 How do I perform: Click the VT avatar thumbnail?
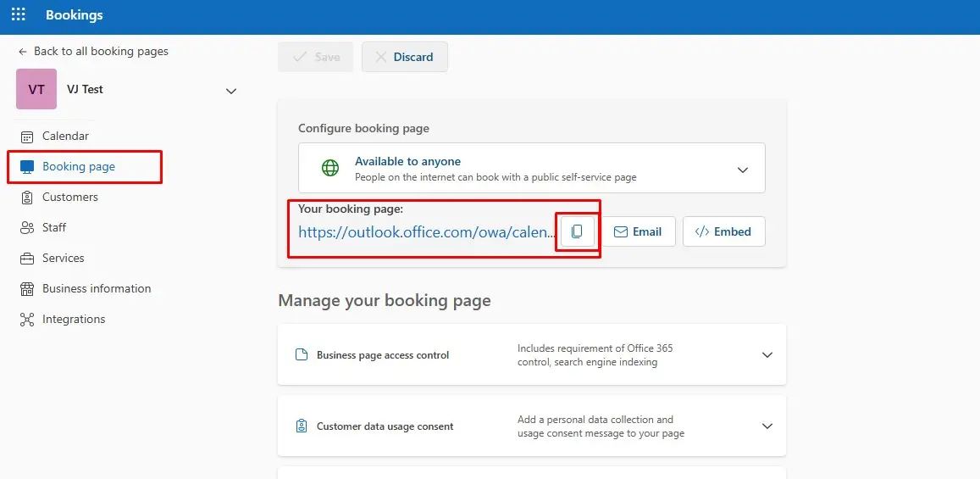pyautogui.click(x=36, y=90)
